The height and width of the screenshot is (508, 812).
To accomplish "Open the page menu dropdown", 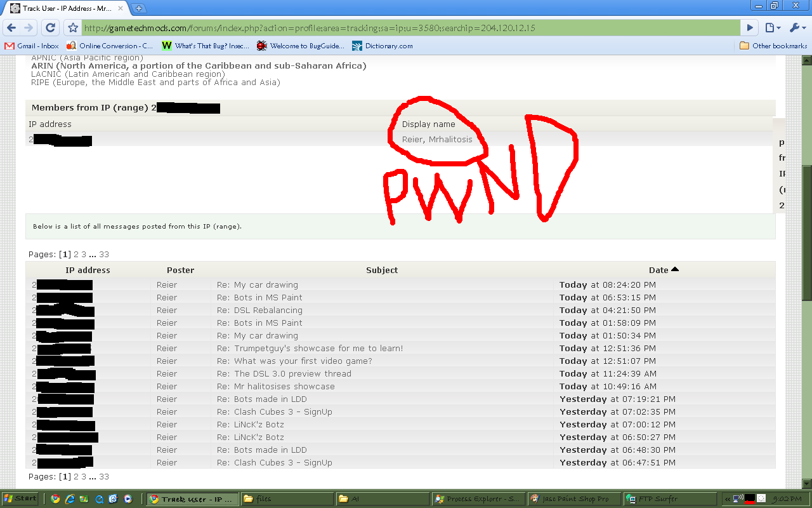I will coord(772,28).
